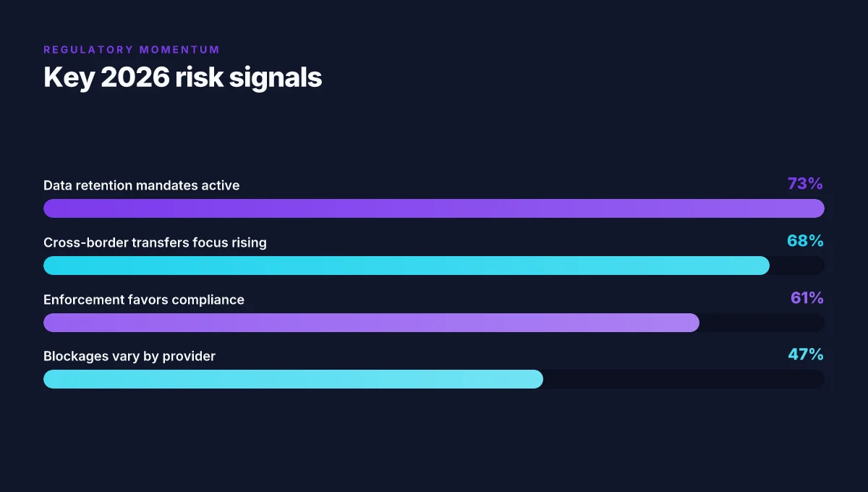The image size is (868, 492).
Task: Click the lavender enforcement bar fill
Action: [x=371, y=323]
